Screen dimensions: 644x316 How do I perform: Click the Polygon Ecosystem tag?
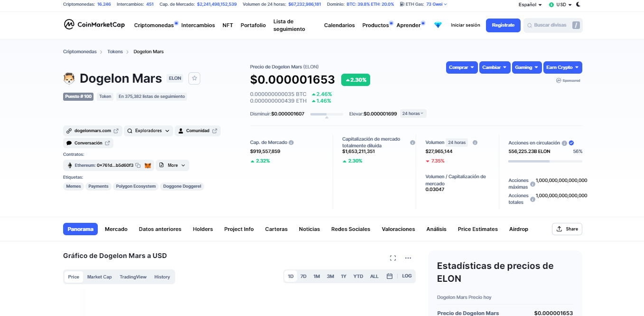(136, 186)
